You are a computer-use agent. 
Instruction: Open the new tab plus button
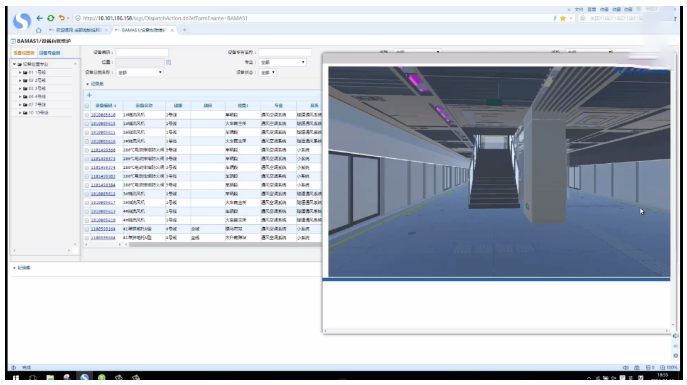[x=184, y=30]
